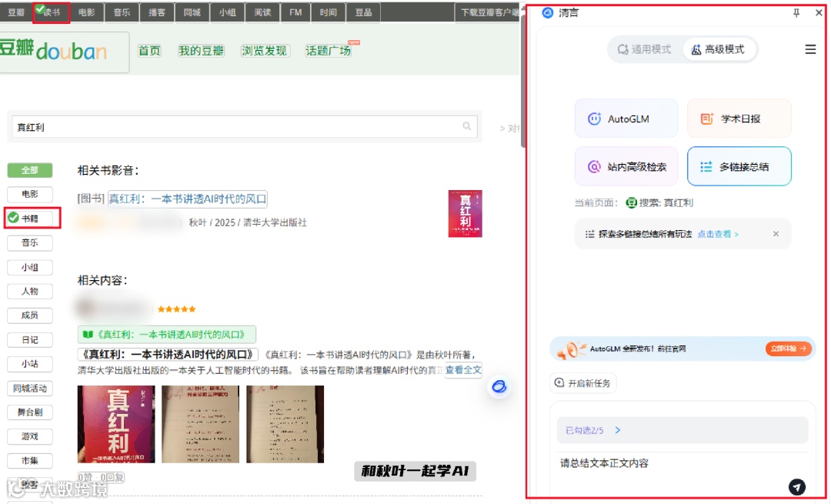The height and width of the screenshot is (504, 831).
Task: Select the 日记 filter
Action: pyautogui.click(x=30, y=339)
